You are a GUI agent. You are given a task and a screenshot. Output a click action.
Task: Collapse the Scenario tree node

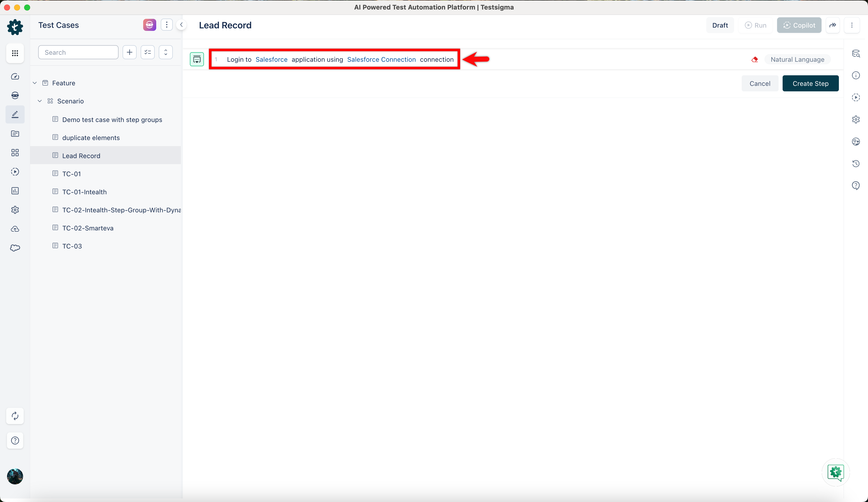pyautogui.click(x=40, y=101)
